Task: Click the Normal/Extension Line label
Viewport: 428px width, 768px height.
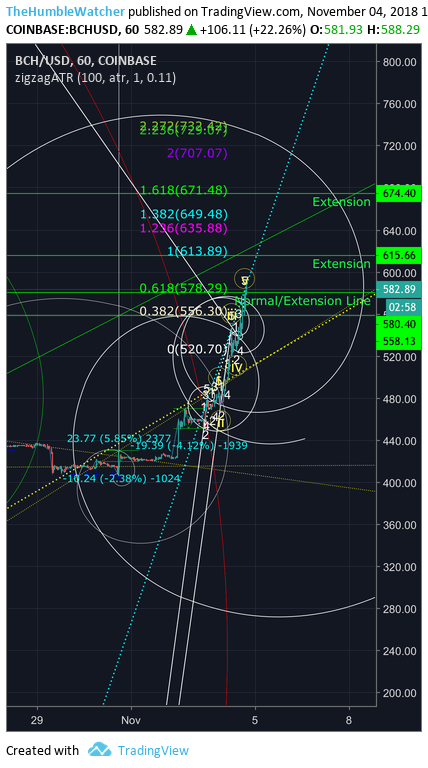Action: pyautogui.click(x=303, y=300)
